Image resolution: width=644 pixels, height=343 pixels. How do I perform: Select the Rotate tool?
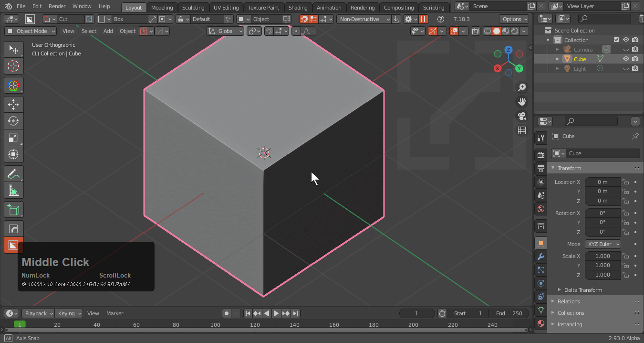pyautogui.click(x=13, y=121)
